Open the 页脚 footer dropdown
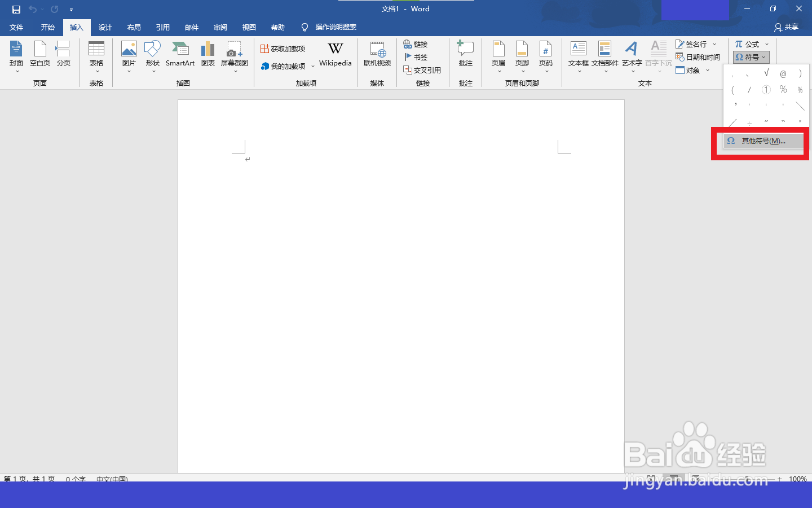 tap(522, 57)
